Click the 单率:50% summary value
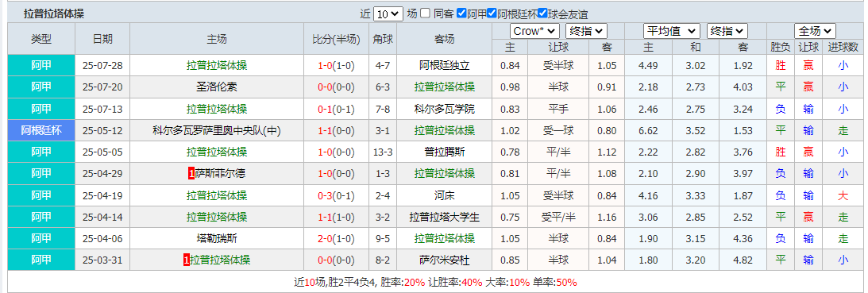868x293 pixels. (x=554, y=283)
